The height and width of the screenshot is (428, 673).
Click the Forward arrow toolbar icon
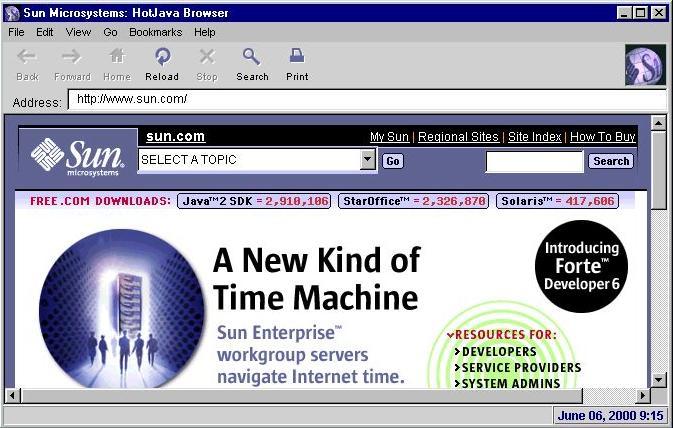[x=71, y=56]
